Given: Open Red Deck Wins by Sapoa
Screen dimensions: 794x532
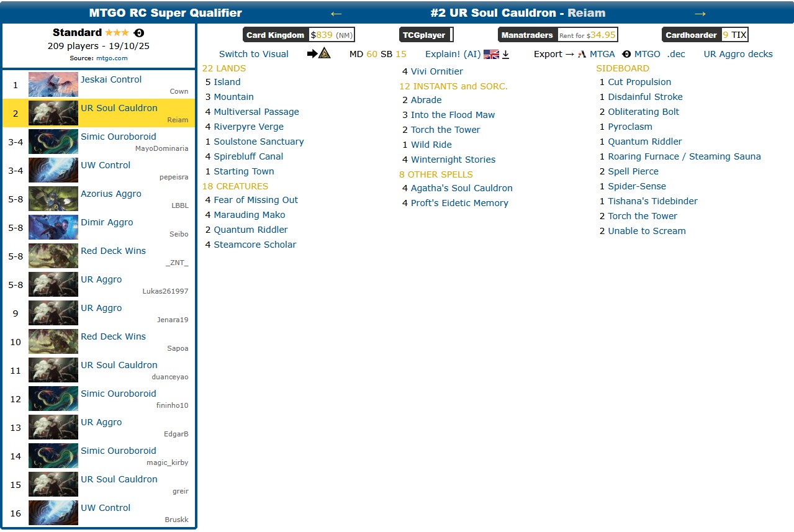Looking at the screenshot, I should (113, 336).
